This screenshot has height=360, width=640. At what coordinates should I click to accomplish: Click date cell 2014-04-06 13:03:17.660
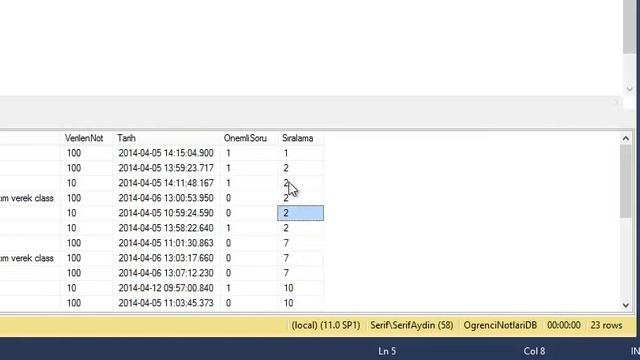[166, 258]
